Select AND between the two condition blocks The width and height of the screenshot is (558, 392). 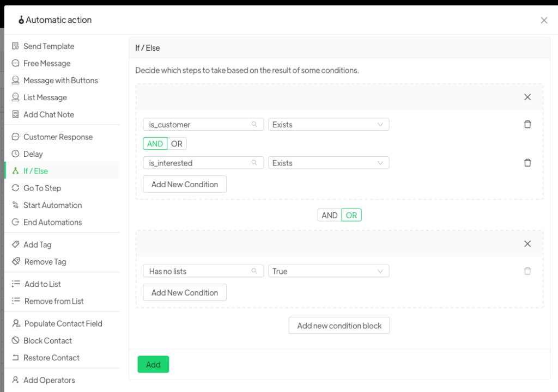coord(329,215)
